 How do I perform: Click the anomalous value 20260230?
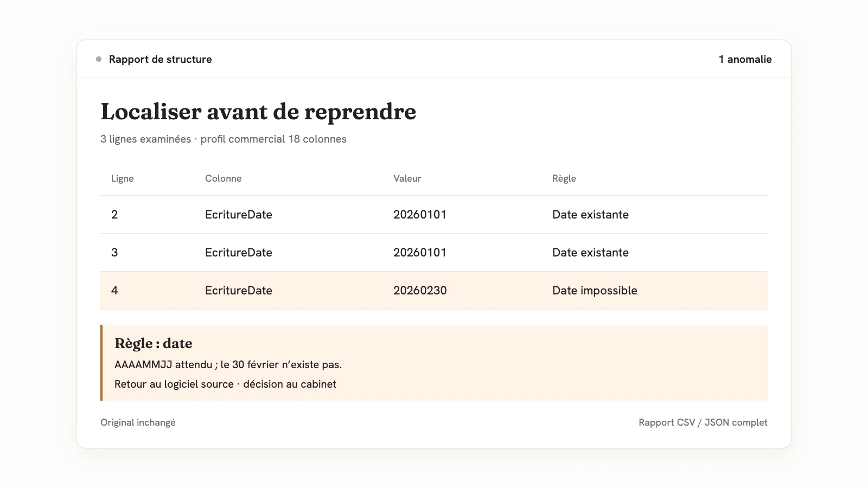[x=420, y=291]
